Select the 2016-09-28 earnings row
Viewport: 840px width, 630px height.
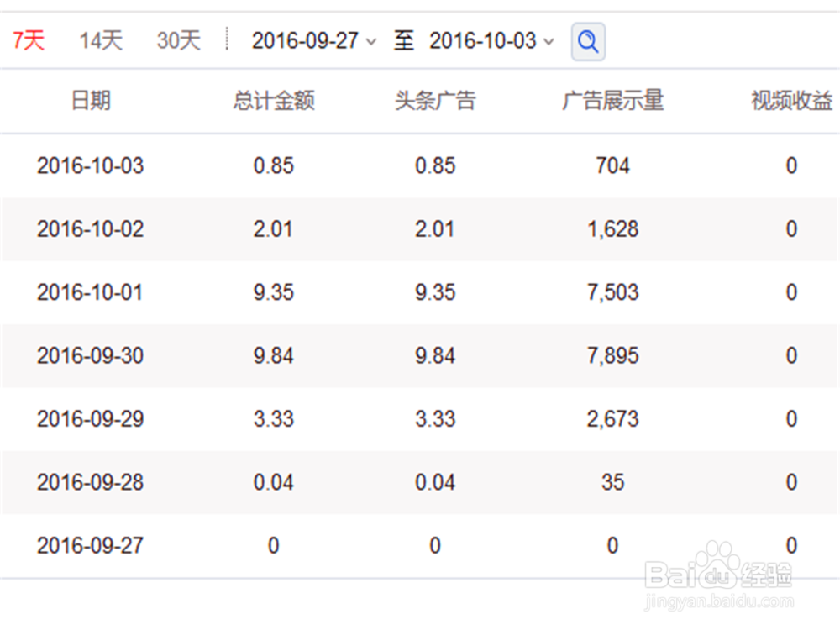click(x=420, y=482)
